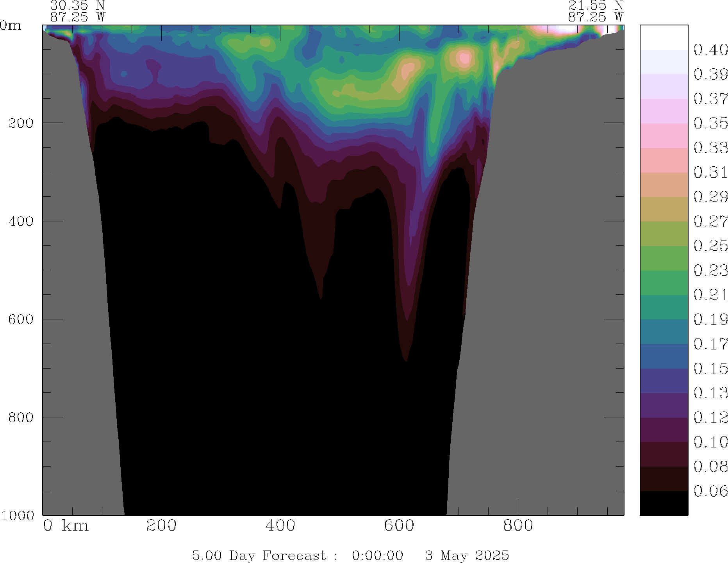Viewport: 728px width, 563px height.
Task: Click the 0.08 color bar label
Action: (x=710, y=467)
